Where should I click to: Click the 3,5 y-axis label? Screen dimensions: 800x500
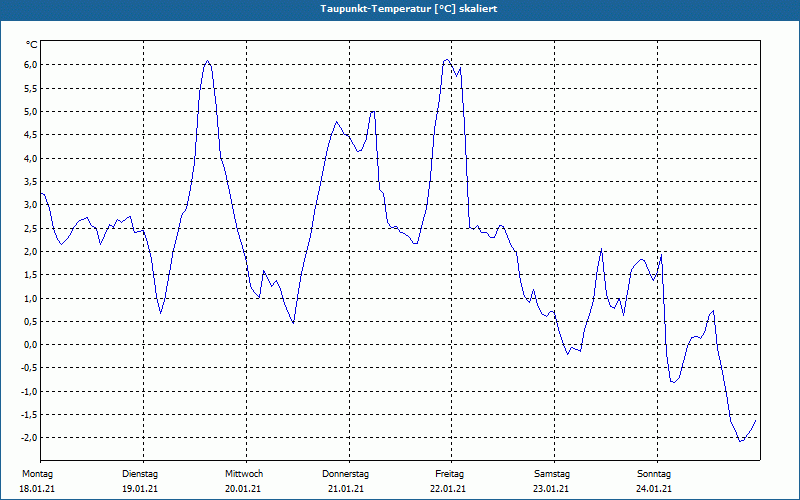(30, 182)
